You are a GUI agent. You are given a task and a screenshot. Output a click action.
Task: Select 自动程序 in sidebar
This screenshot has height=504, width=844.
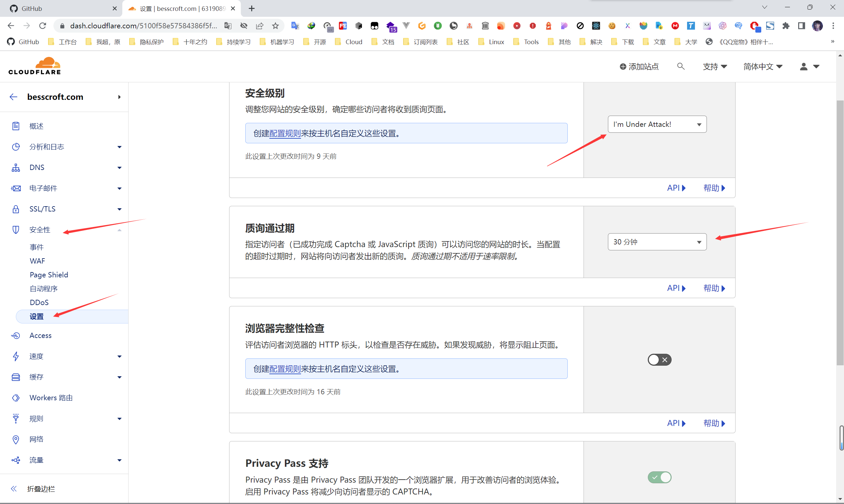coord(44,288)
